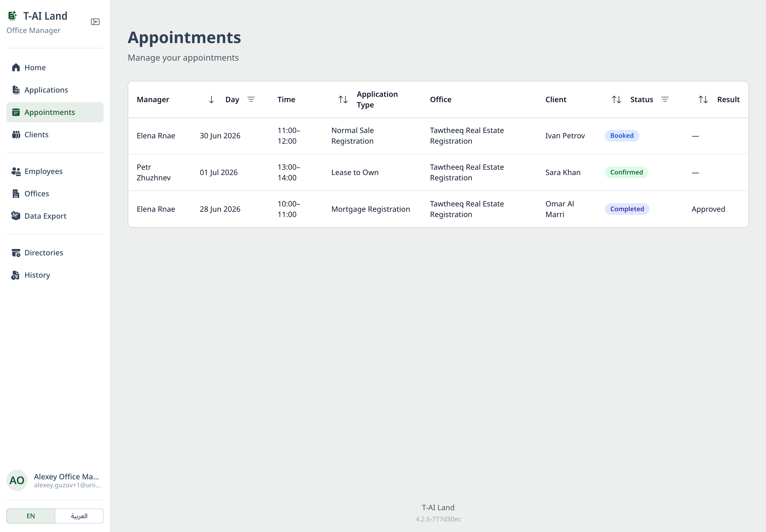Click the 13:00–14:00 time cell

(289, 172)
